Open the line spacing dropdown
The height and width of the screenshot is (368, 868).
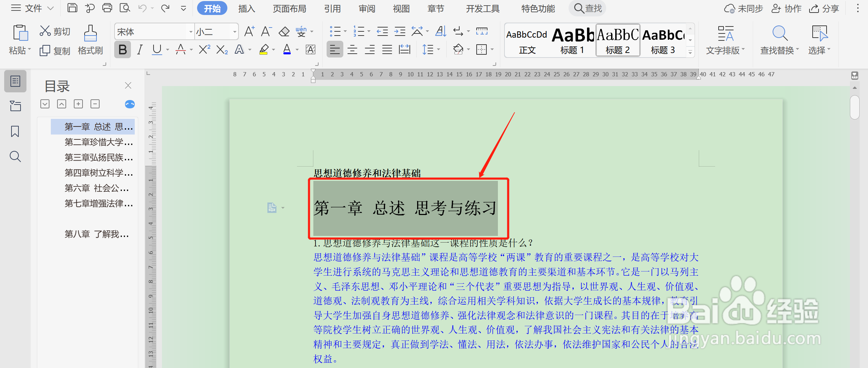click(438, 50)
